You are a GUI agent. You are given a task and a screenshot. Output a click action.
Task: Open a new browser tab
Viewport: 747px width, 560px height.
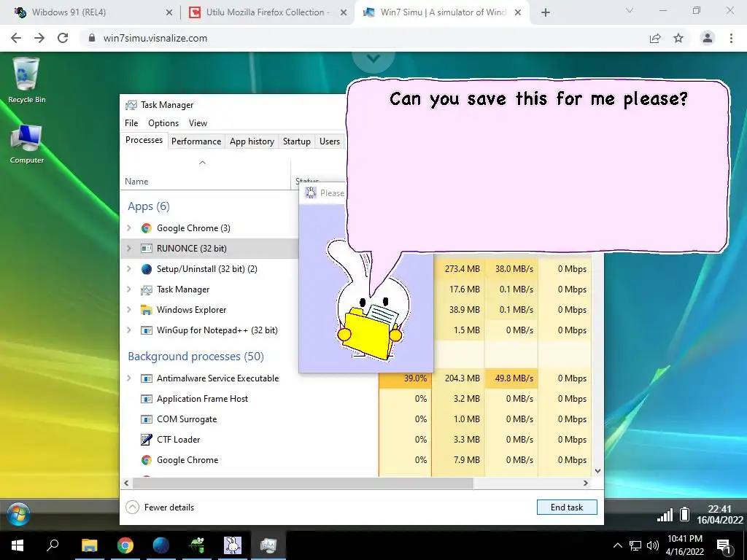(546, 13)
